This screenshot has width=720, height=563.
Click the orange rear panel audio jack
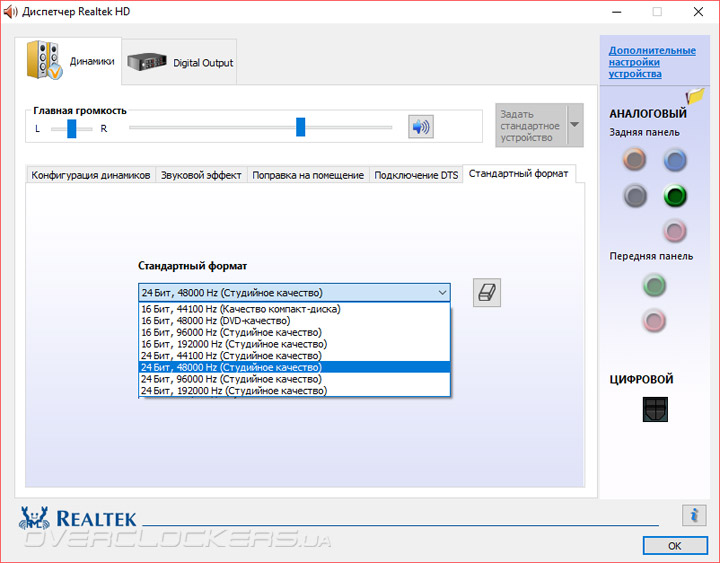635,160
